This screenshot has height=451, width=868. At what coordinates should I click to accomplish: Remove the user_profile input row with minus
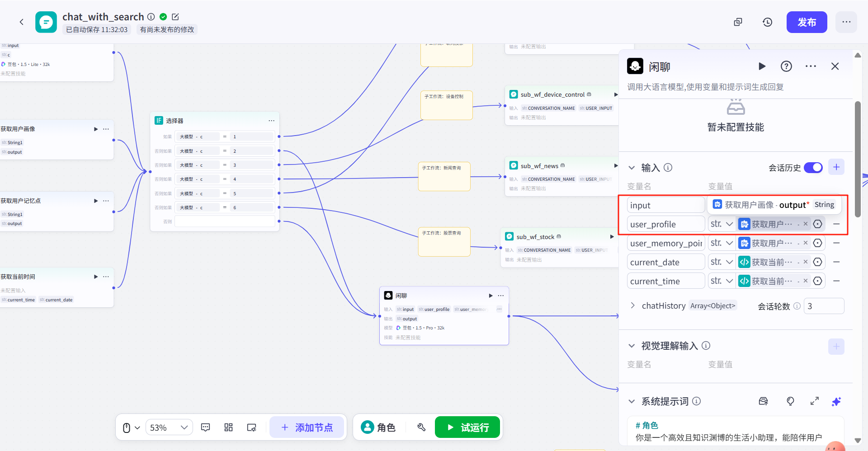[836, 224]
